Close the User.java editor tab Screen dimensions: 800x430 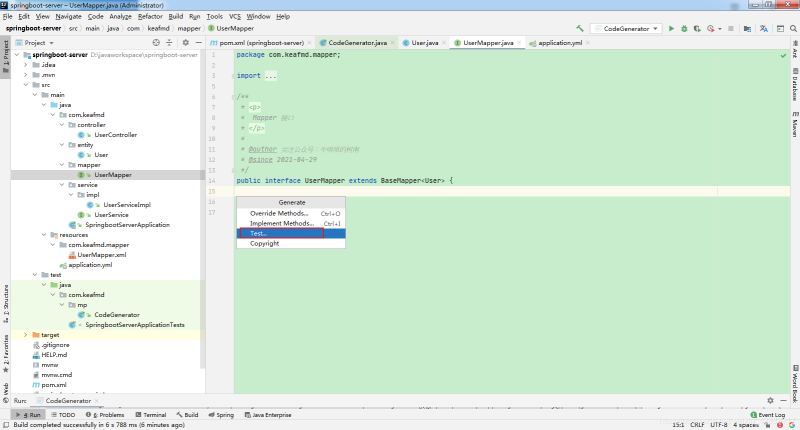tap(442, 44)
